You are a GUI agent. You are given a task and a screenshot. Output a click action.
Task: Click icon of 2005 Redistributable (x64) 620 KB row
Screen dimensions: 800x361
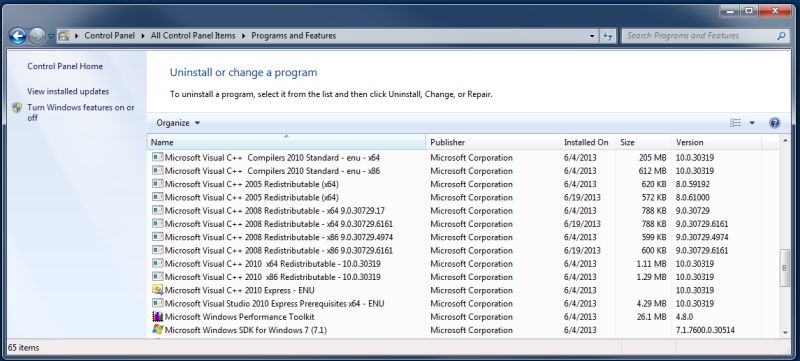pyautogui.click(x=158, y=184)
